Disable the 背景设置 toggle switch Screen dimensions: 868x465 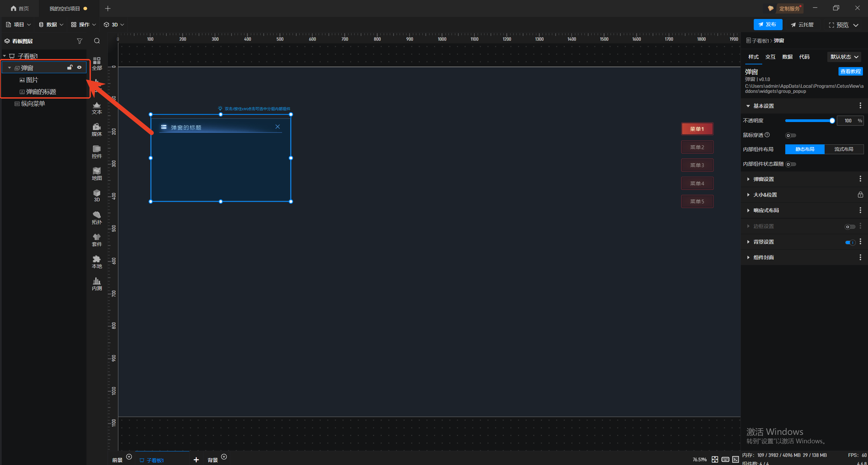(x=850, y=242)
